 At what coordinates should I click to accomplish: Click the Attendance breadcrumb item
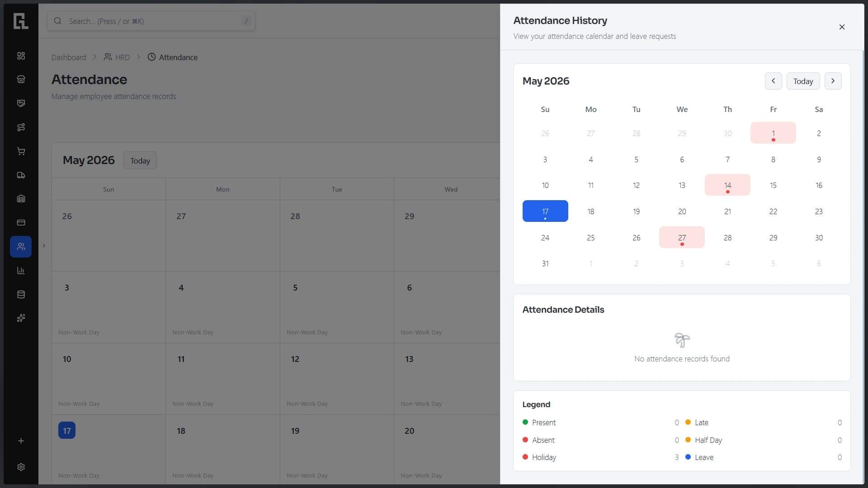[x=173, y=57]
